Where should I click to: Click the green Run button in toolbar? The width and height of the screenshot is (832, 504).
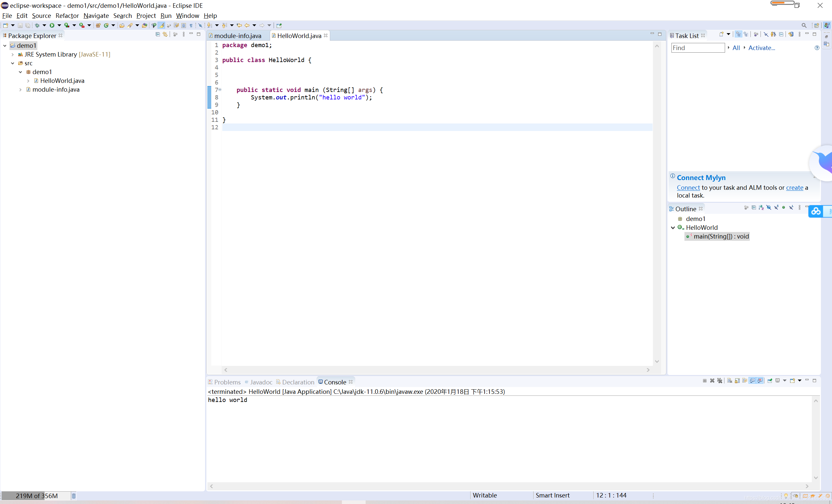pos(52,25)
